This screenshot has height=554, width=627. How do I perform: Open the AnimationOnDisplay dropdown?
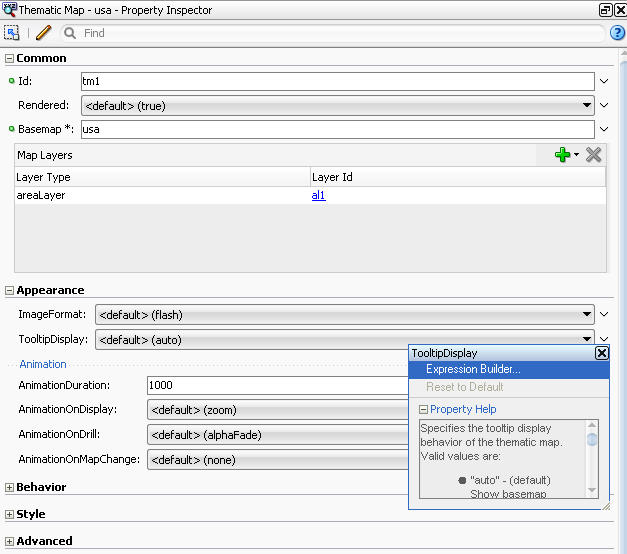click(278, 410)
